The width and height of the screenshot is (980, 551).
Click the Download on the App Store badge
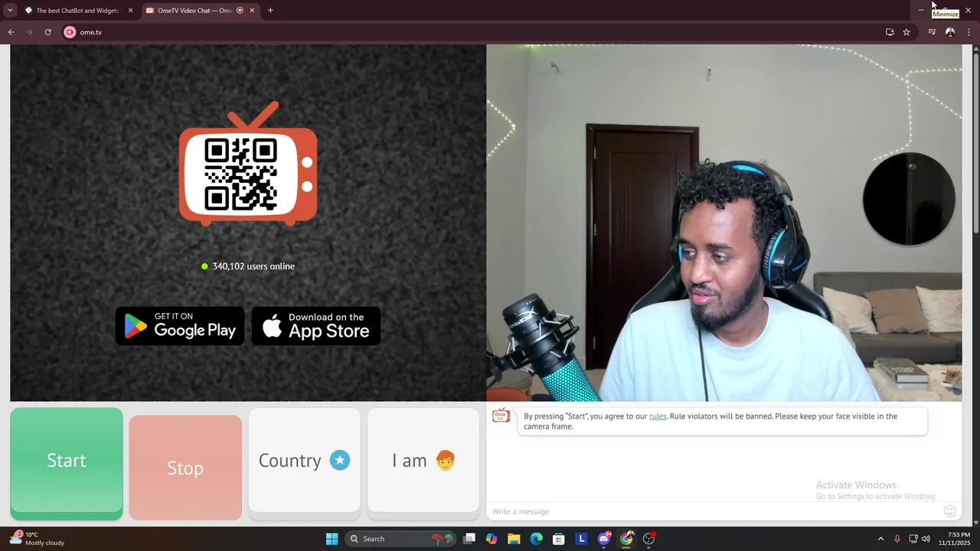click(x=316, y=326)
